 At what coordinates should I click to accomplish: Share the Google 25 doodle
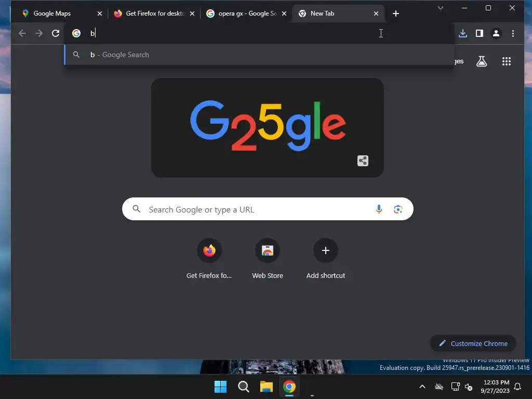pyautogui.click(x=363, y=161)
